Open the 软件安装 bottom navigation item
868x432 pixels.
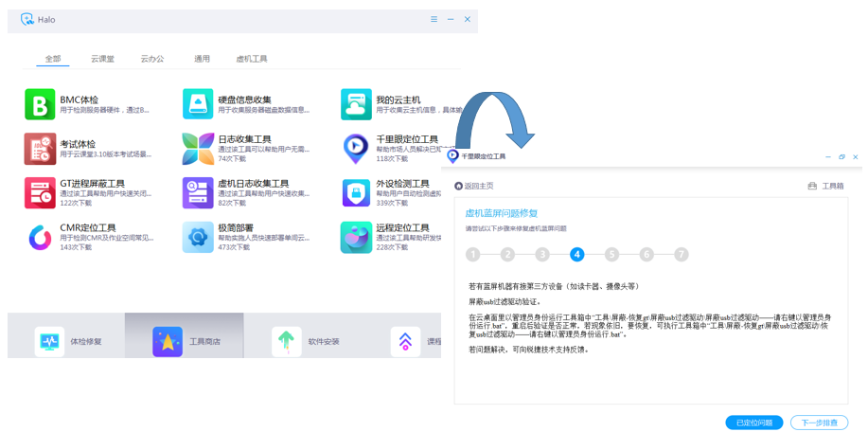pyautogui.click(x=306, y=341)
